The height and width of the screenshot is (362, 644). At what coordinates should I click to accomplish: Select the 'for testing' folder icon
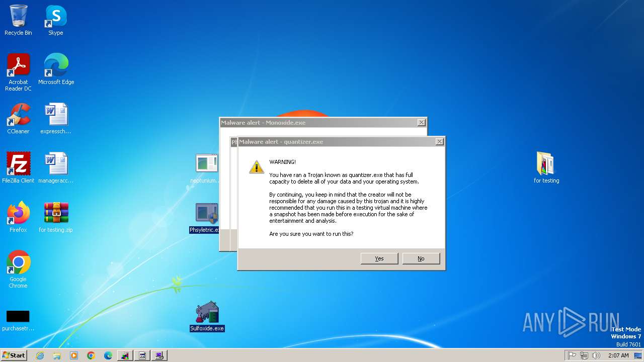(546, 168)
